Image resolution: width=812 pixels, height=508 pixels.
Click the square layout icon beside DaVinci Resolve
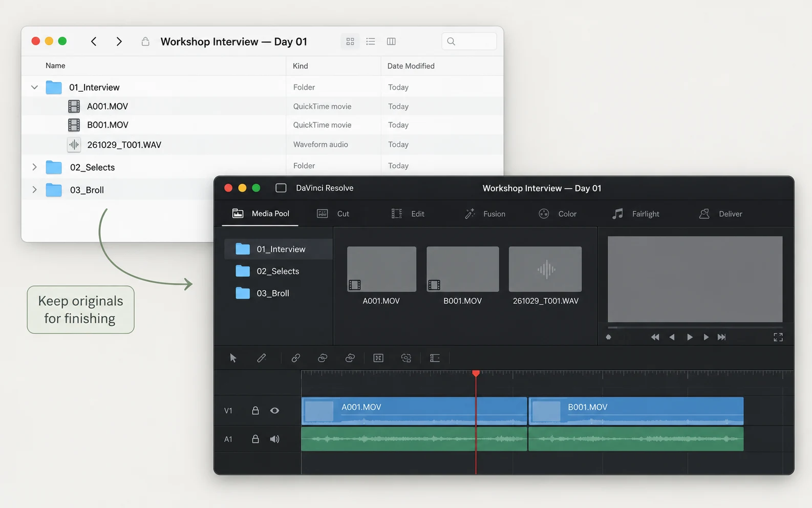(x=281, y=188)
